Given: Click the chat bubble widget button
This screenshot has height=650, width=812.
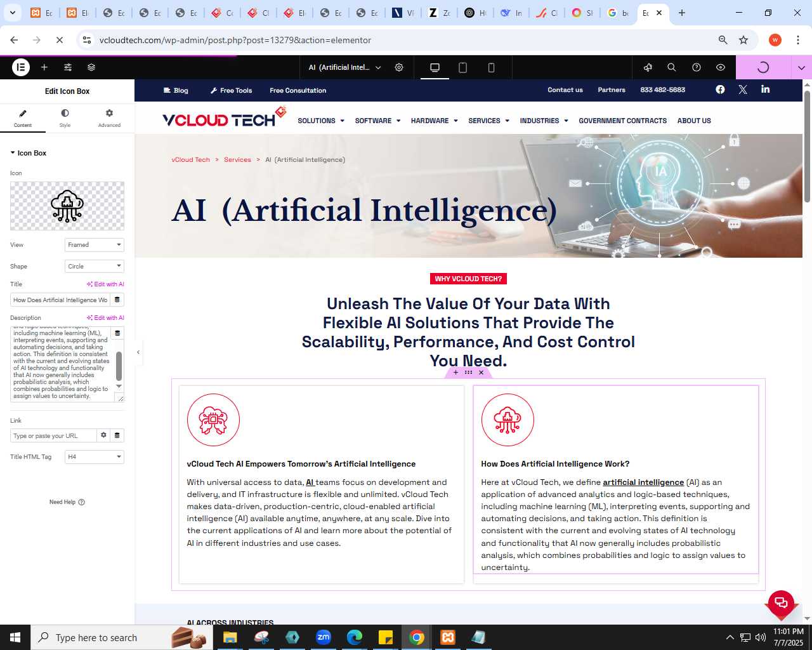Looking at the screenshot, I should coord(781,603).
